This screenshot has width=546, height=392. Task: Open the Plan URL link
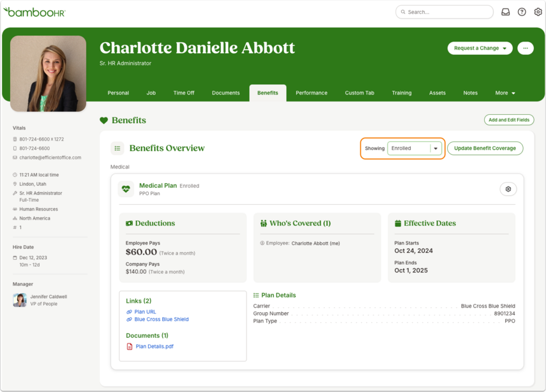[145, 312]
